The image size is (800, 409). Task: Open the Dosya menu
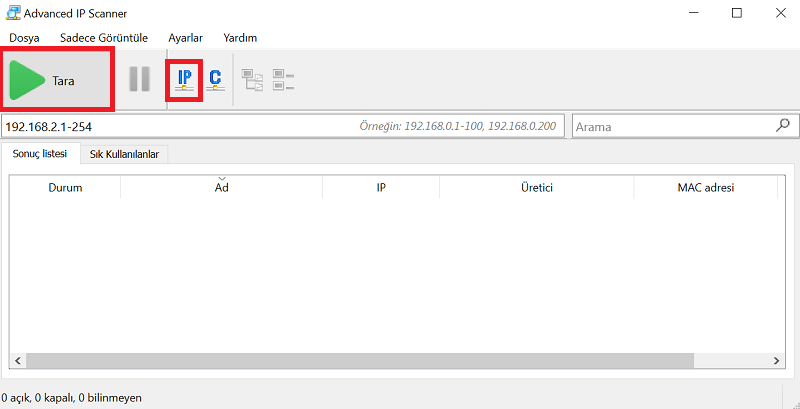click(x=24, y=38)
